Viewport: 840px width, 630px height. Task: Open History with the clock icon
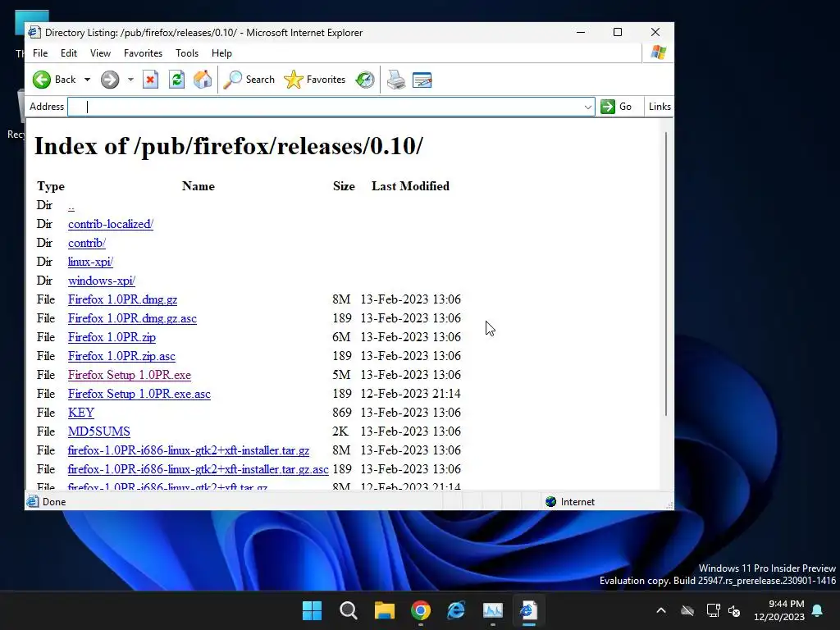click(x=365, y=80)
